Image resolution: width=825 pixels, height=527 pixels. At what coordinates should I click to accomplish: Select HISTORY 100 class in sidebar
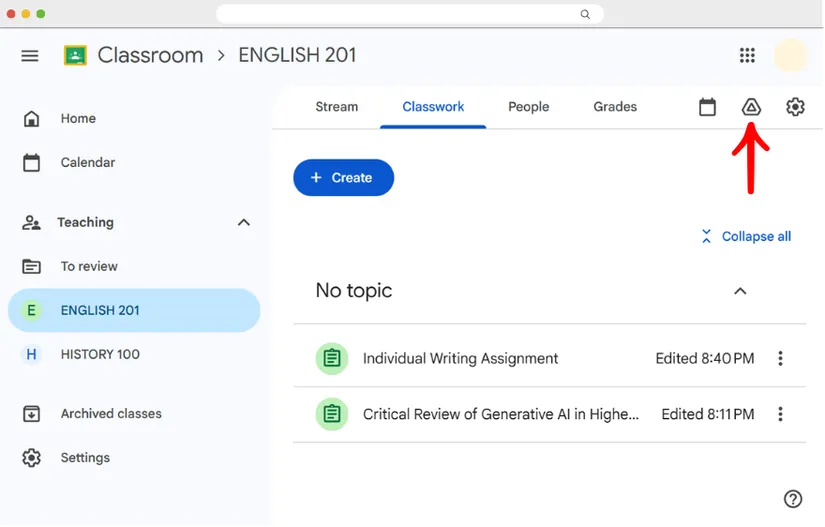pos(100,354)
